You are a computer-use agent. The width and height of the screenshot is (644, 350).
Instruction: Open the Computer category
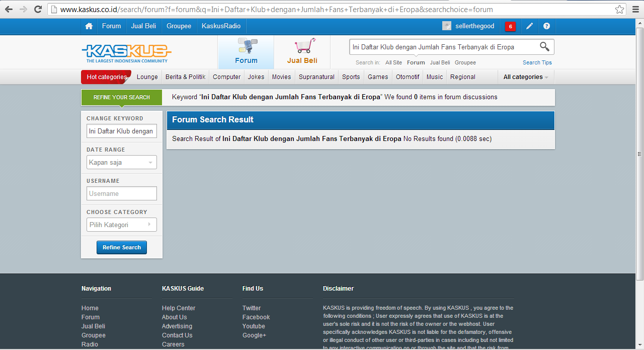227,77
